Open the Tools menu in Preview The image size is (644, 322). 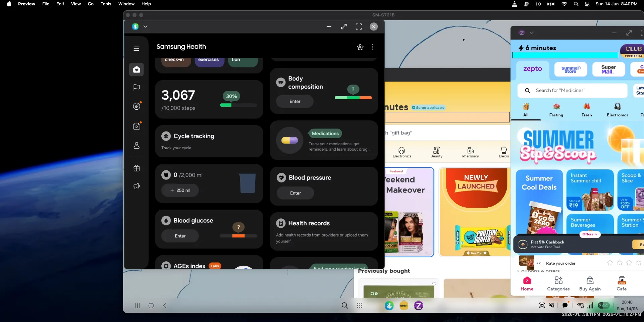coord(106,4)
